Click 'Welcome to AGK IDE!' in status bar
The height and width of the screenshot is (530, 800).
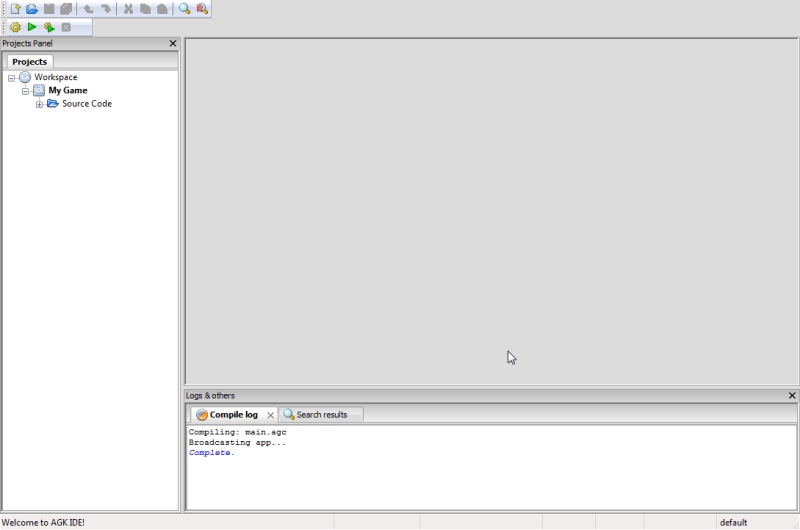(x=43, y=522)
